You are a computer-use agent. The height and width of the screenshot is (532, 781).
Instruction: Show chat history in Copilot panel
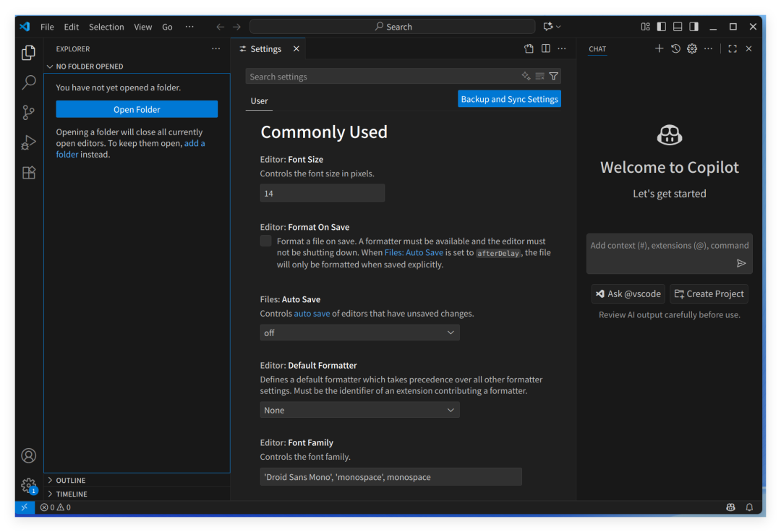(x=675, y=49)
